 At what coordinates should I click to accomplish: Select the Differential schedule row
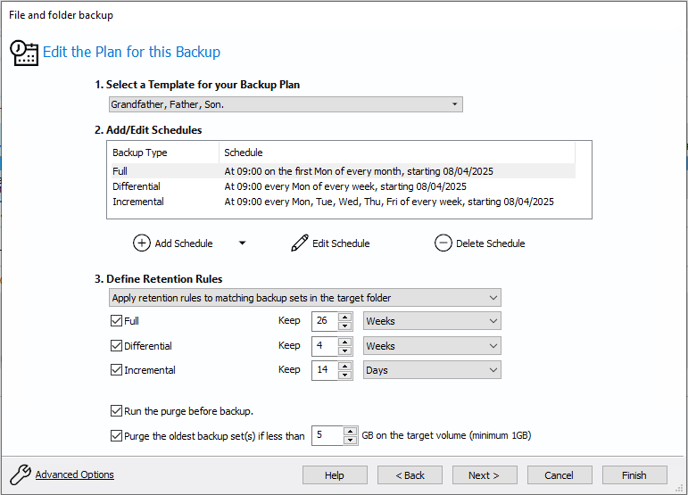(x=343, y=187)
